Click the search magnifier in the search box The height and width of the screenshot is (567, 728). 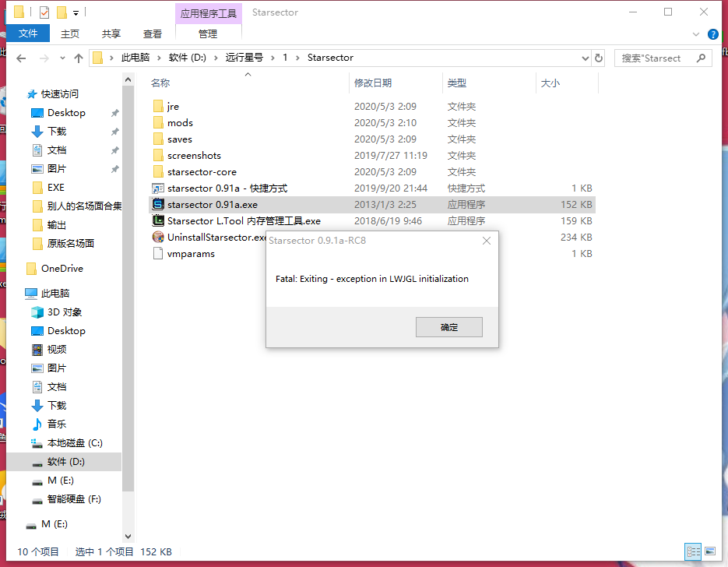coord(700,58)
